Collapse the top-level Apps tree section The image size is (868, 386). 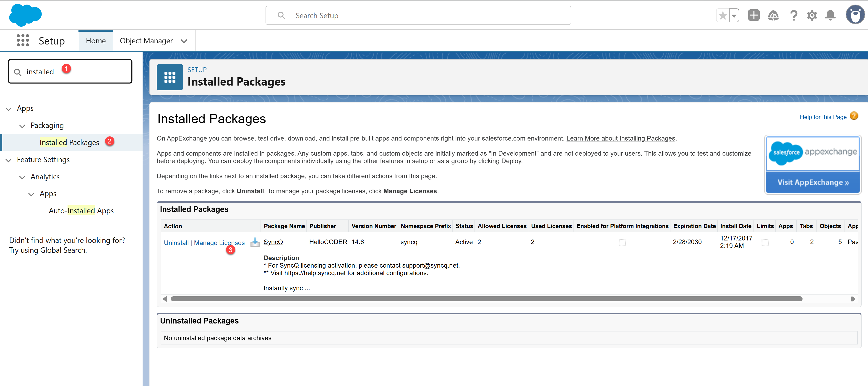click(9, 109)
